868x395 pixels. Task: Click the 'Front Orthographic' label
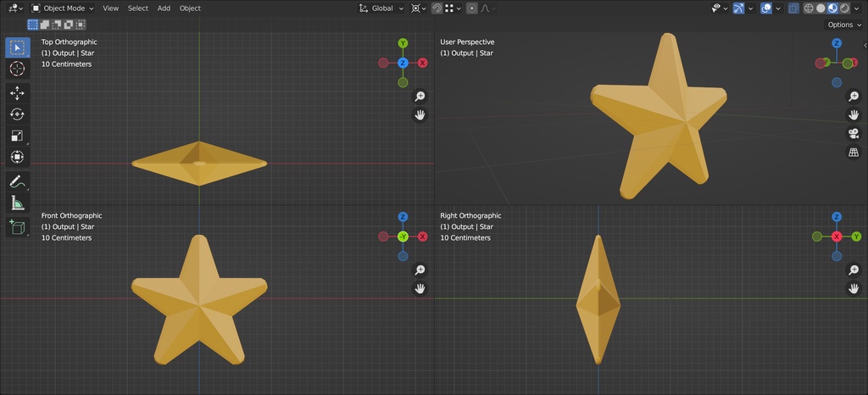[71, 216]
